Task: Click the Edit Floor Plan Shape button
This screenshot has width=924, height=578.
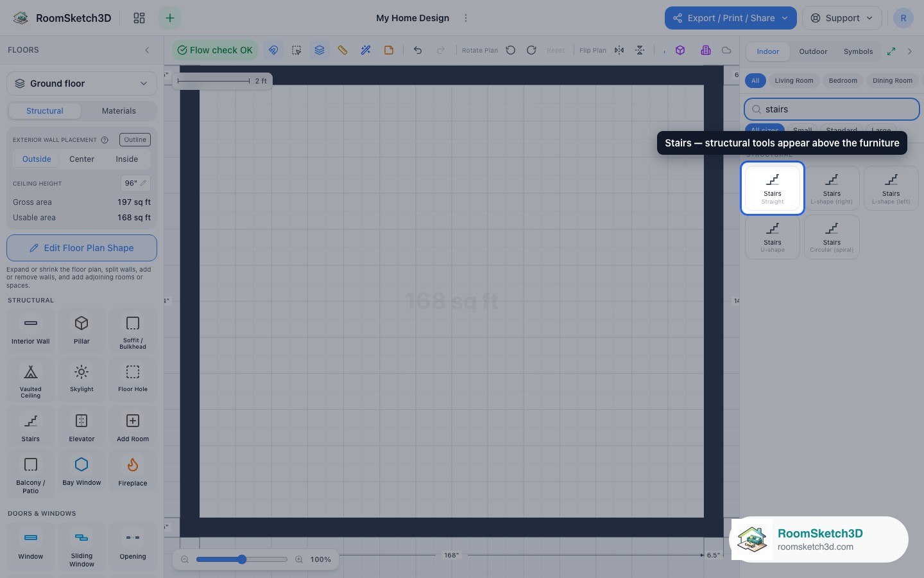Action: (81, 248)
